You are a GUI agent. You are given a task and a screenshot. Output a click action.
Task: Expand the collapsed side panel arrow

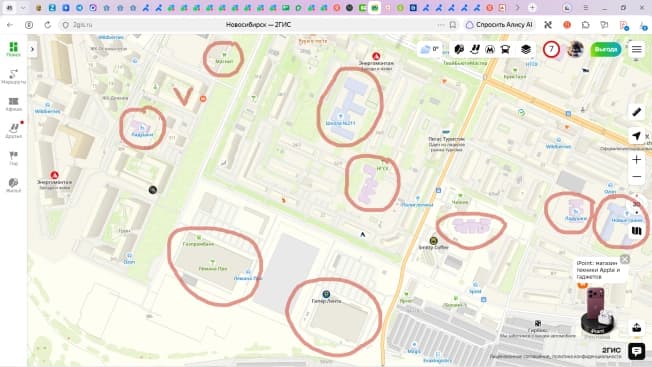[32, 49]
